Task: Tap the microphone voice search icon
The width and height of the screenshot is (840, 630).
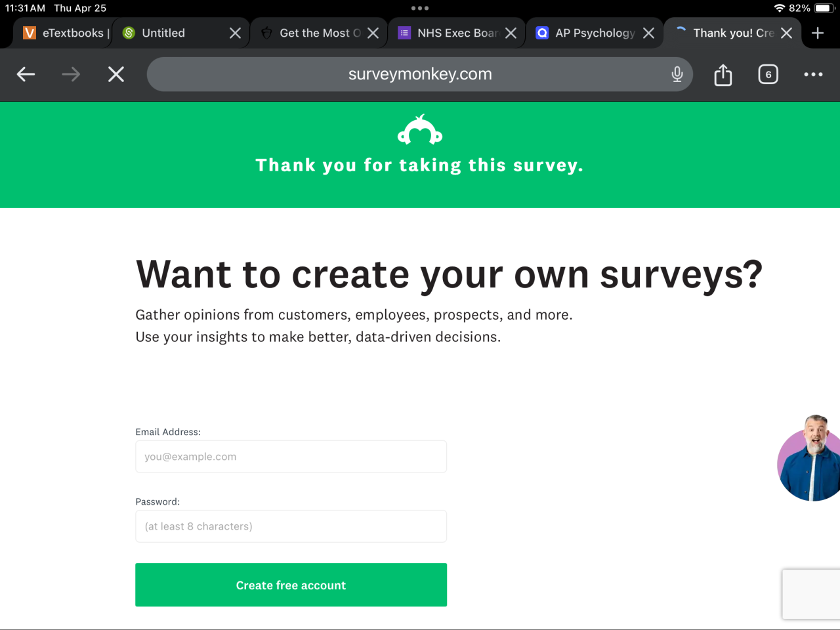Action: coord(677,74)
